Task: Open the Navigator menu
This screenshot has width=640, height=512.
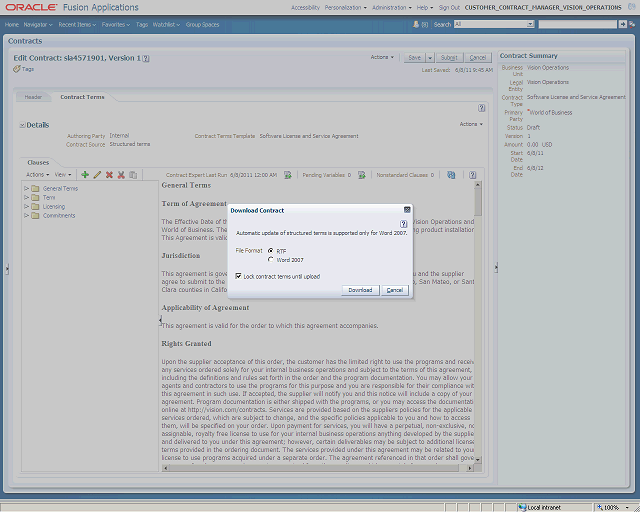Action: coord(38,24)
